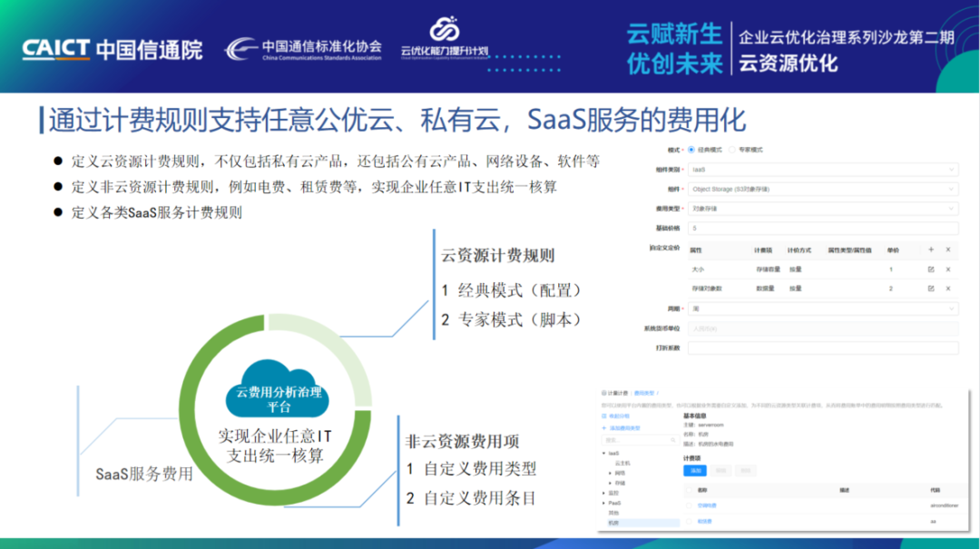Click the CAICT 中国信通院 logo
This screenshot has height=549, width=980.
[113, 49]
